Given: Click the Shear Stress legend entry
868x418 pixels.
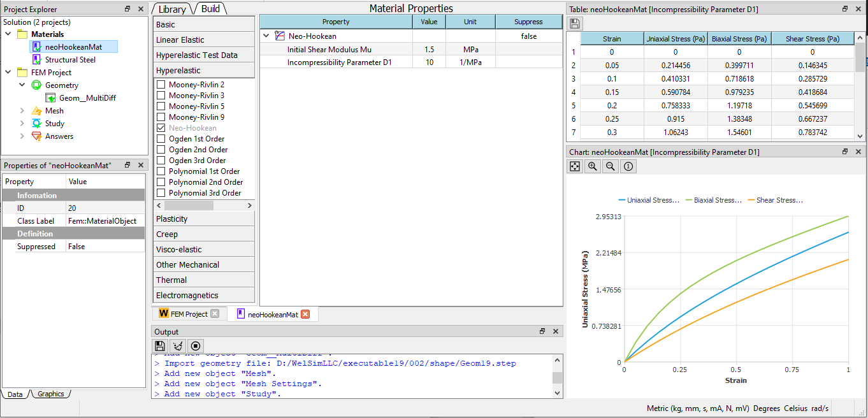Looking at the screenshot, I should pyautogui.click(x=776, y=200).
